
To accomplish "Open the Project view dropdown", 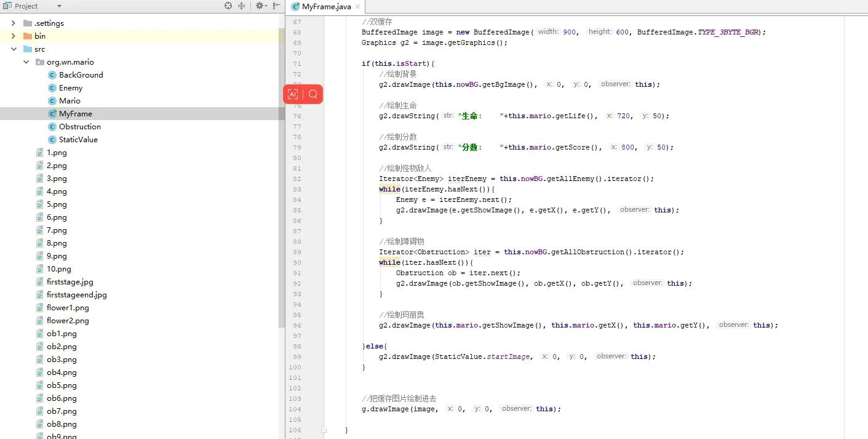I will tap(59, 6).
